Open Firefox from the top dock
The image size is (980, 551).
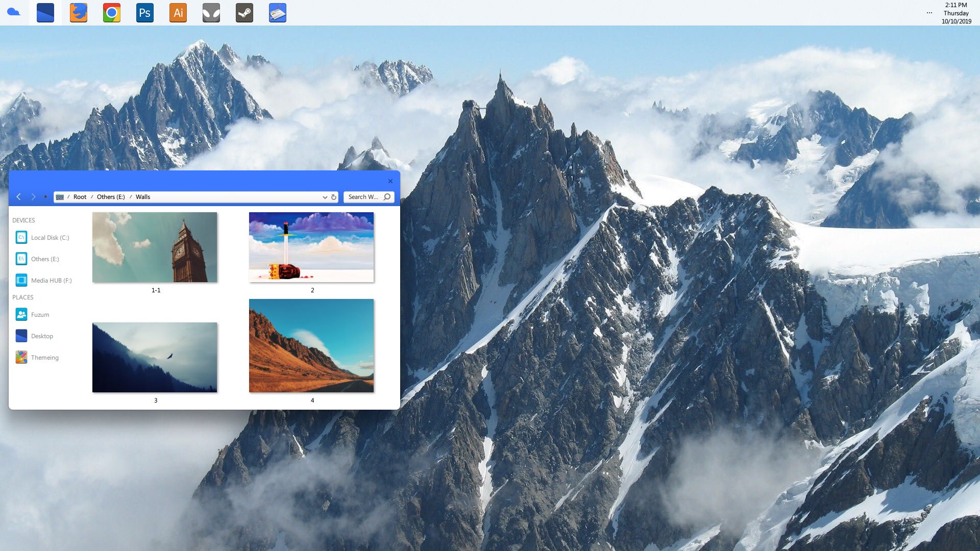pyautogui.click(x=78, y=13)
